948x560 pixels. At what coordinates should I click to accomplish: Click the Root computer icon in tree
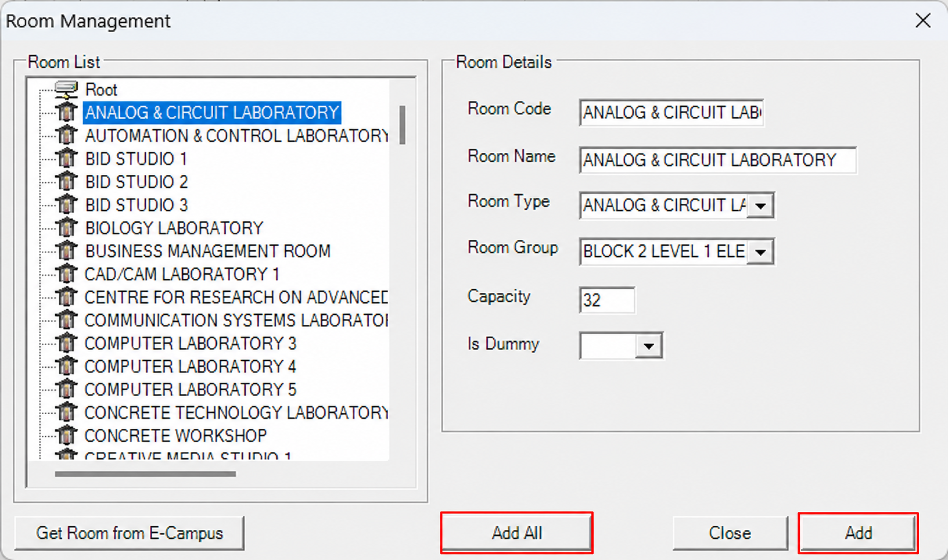click(x=66, y=89)
